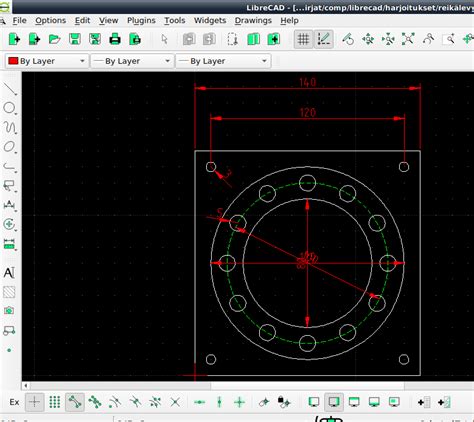Click the 120 dimension text

point(307,112)
